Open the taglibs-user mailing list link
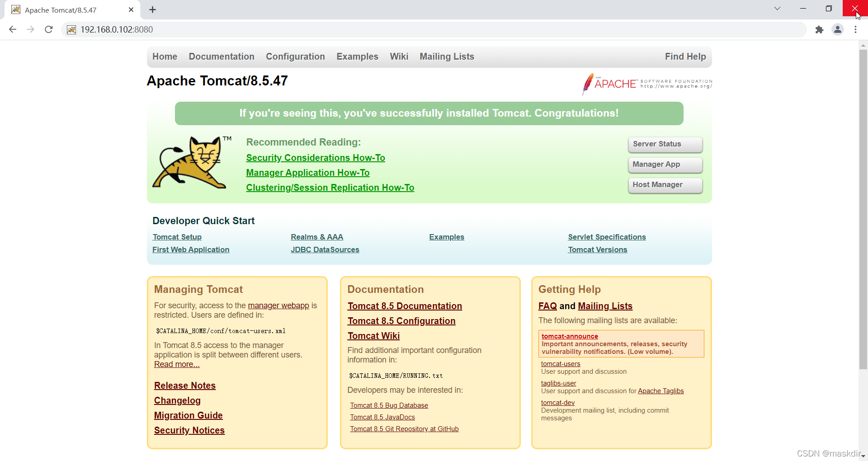The width and height of the screenshot is (868, 461). click(558, 383)
